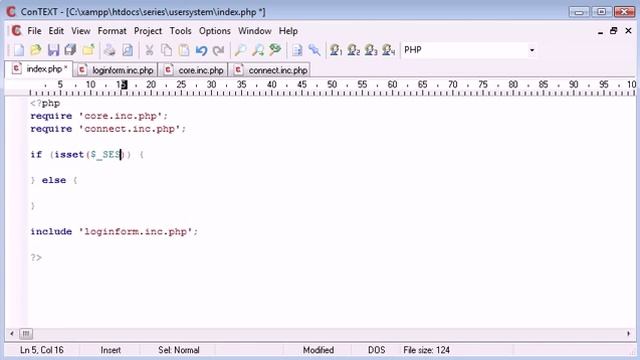Click the Find Next magnifier icon
The image size is (640, 360).
[258, 50]
